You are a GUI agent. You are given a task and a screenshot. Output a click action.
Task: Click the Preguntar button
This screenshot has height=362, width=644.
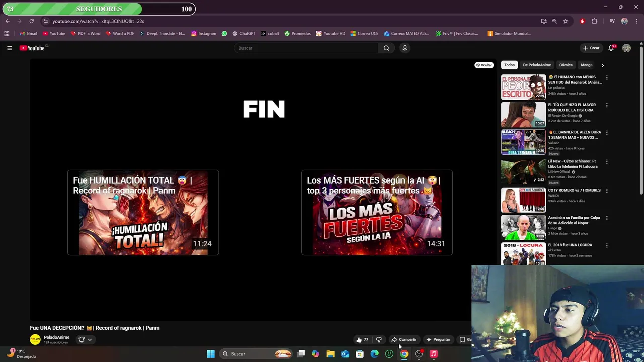point(438,340)
